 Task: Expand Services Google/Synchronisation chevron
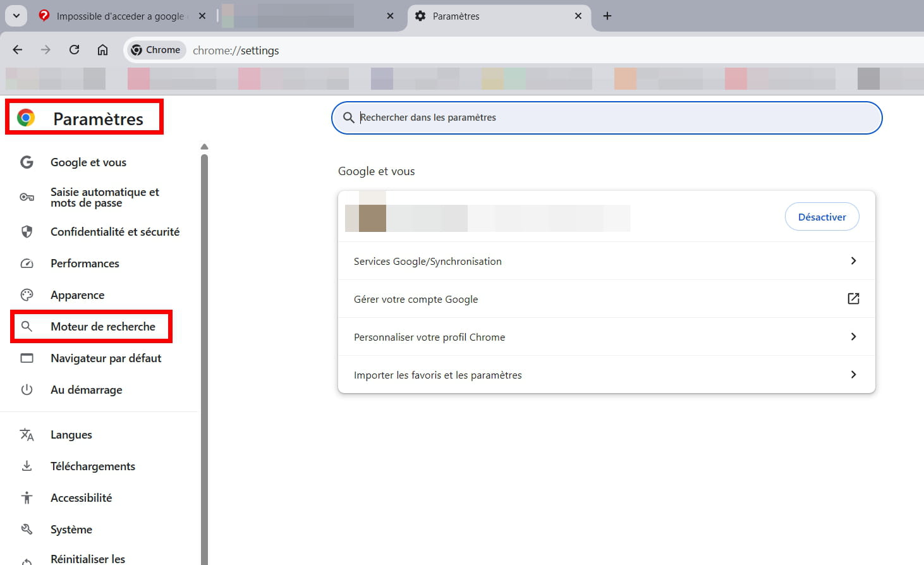click(853, 261)
